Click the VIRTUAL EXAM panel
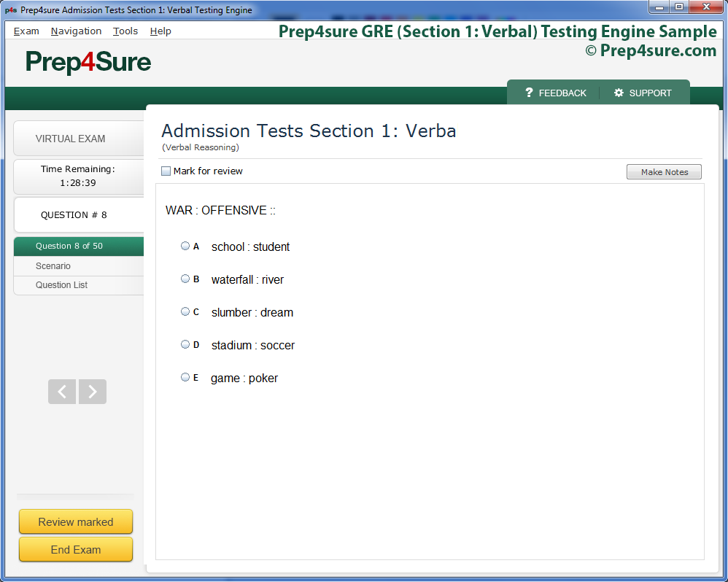 point(79,139)
